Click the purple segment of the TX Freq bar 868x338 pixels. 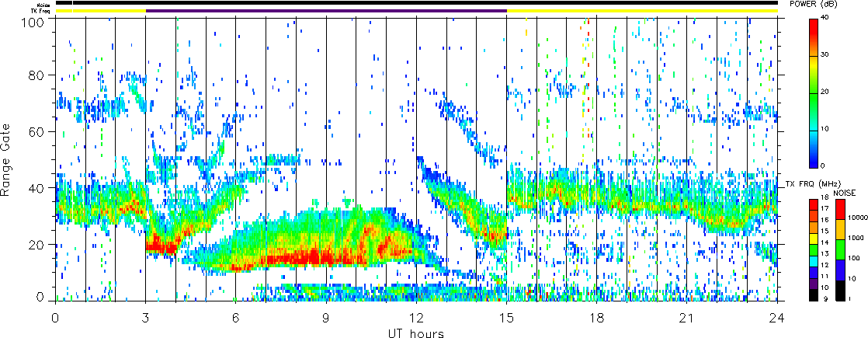click(x=326, y=11)
